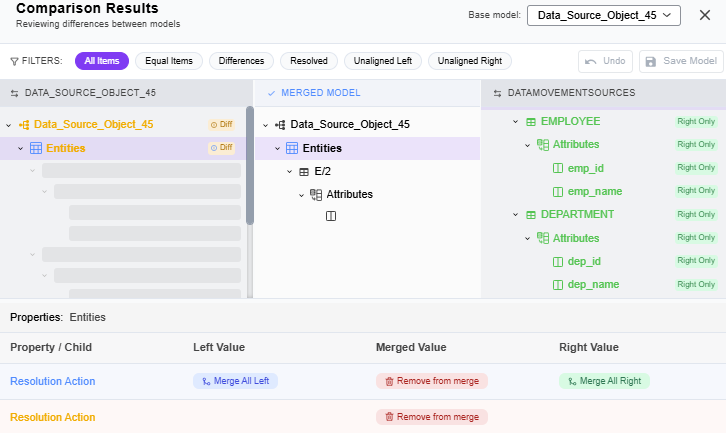
Task: Click the orange Resolution Action label
Action: [x=53, y=417]
